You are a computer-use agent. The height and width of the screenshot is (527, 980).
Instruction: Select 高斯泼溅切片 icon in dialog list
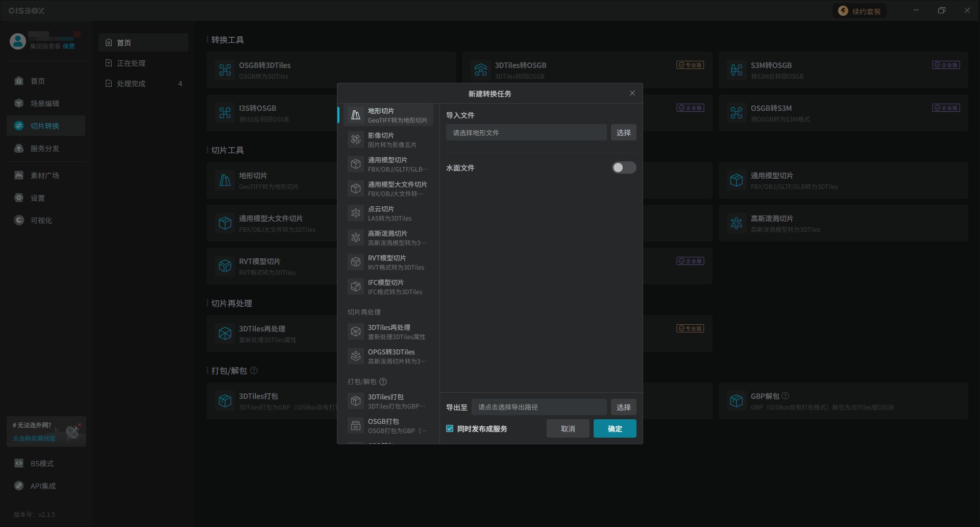[x=356, y=237]
